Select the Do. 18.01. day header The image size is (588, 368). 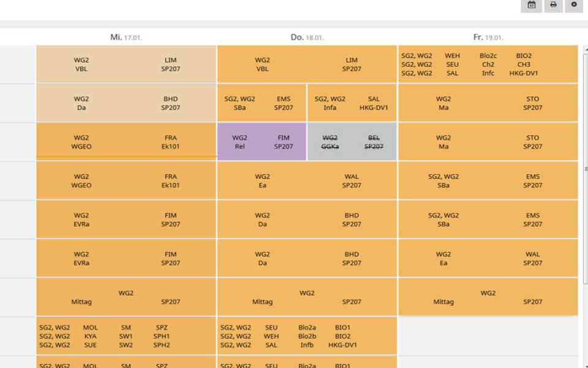307,37
